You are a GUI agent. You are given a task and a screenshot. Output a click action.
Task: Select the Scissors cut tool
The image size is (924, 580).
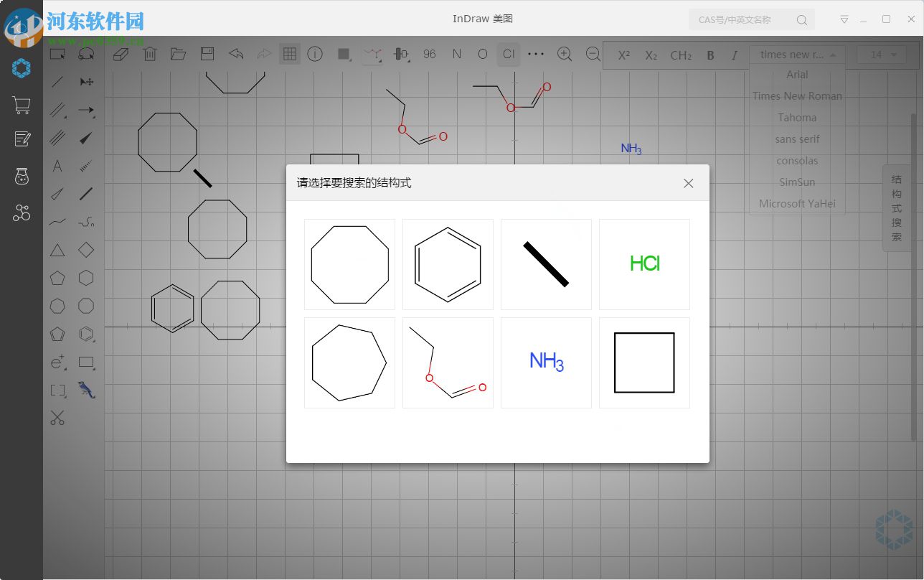pos(57,417)
